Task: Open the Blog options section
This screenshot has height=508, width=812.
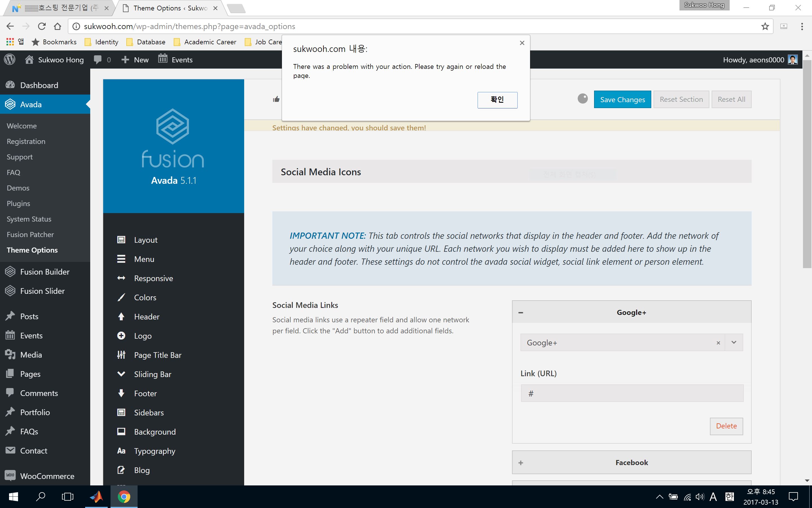Action: click(x=173, y=469)
